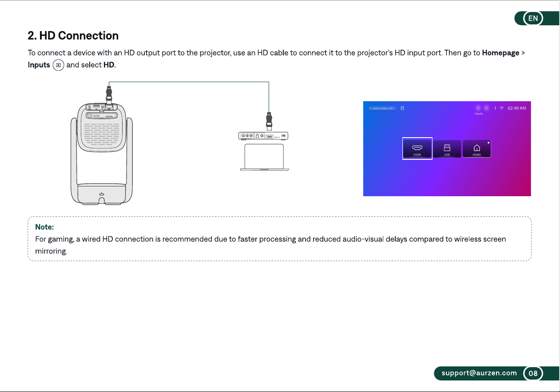Click the 'Note:' label
The width and height of the screenshot is (560, 392).
click(44, 227)
